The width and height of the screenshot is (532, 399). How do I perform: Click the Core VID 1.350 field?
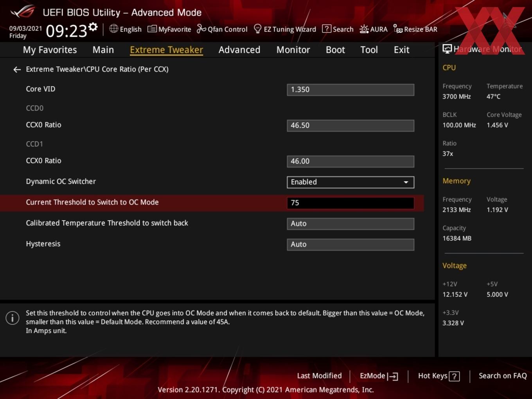coord(350,90)
